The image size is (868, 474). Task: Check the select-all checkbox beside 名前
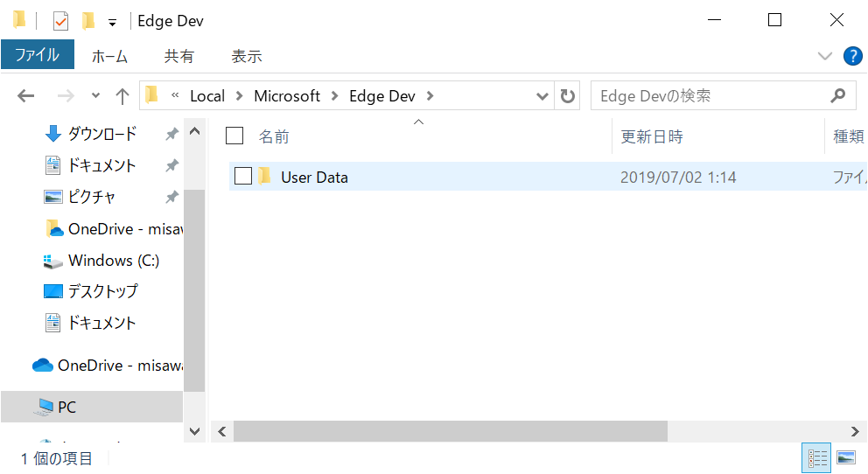(x=234, y=136)
